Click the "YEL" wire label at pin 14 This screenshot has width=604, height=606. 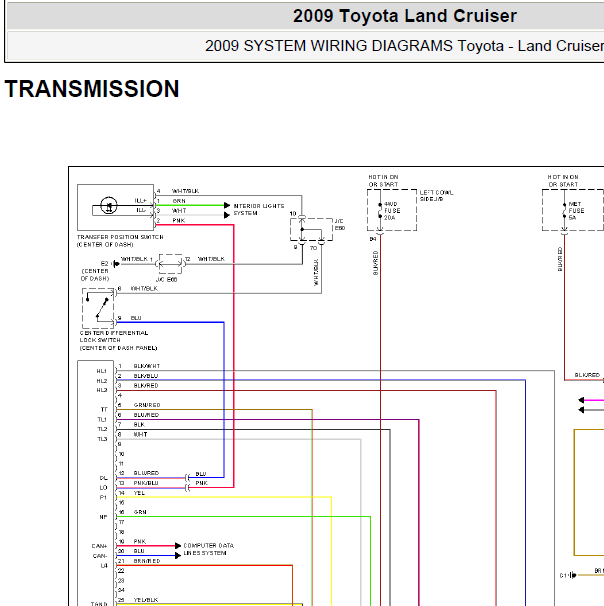[x=139, y=493]
